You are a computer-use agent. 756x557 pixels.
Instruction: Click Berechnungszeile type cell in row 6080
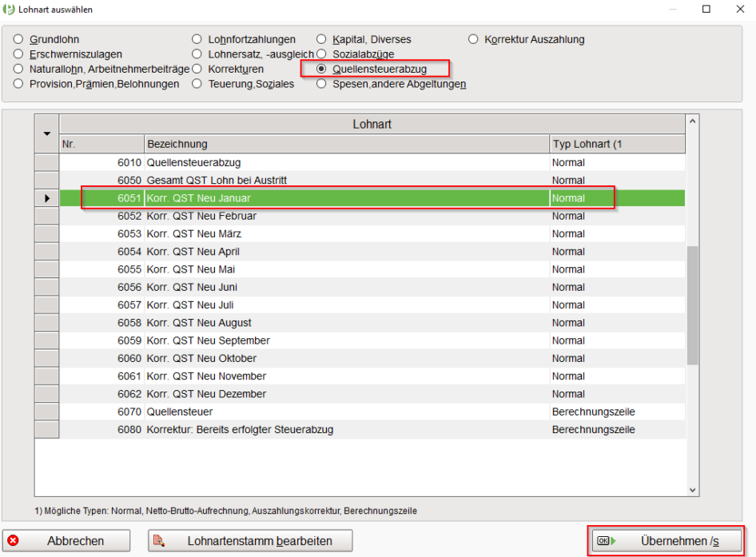tap(617, 430)
